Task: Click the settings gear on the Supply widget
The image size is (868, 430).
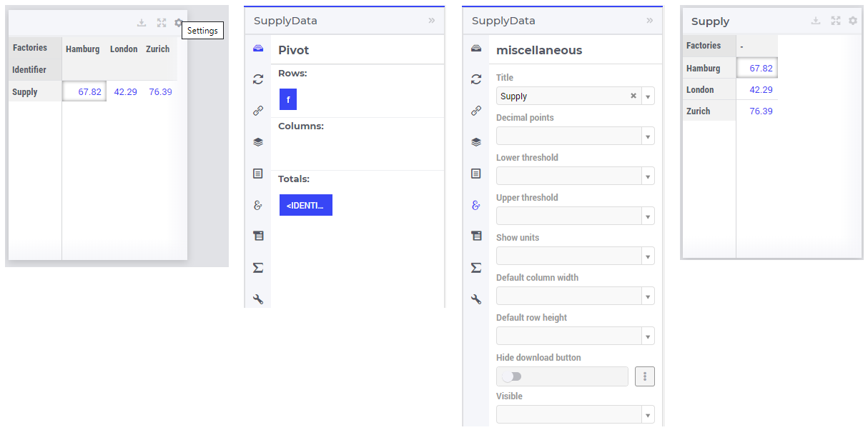Action: (x=853, y=21)
